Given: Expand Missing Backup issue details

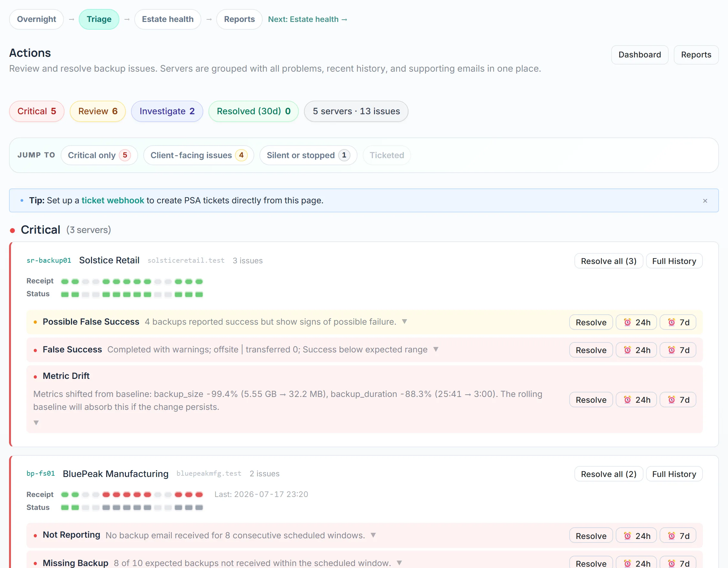Looking at the screenshot, I should (399, 563).
